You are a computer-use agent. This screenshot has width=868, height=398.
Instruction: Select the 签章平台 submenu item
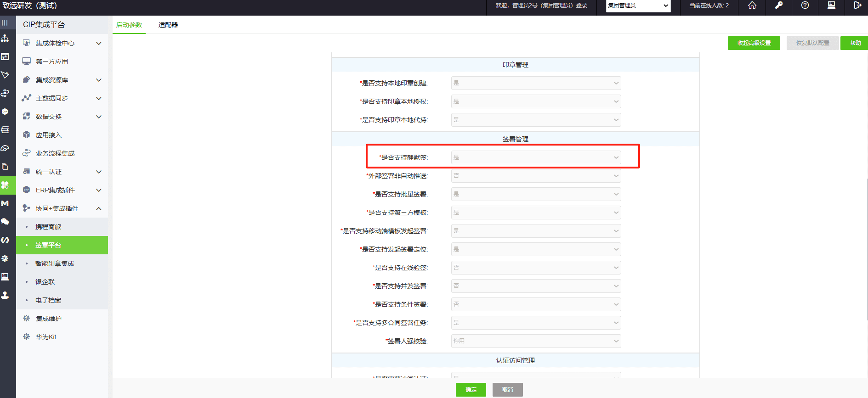tap(62, 245)
